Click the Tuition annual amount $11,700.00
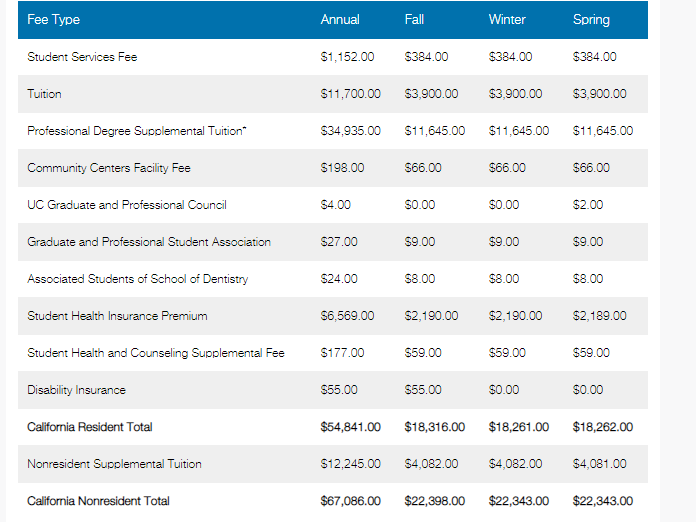Image resolution: width=696 pixels, height=522 pixels. pyautogui.click(x=351, y=94)
